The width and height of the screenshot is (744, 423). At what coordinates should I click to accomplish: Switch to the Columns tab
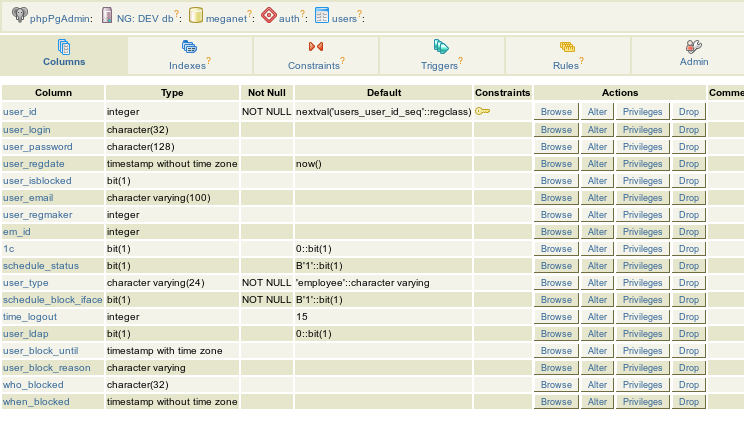(64, 53)
